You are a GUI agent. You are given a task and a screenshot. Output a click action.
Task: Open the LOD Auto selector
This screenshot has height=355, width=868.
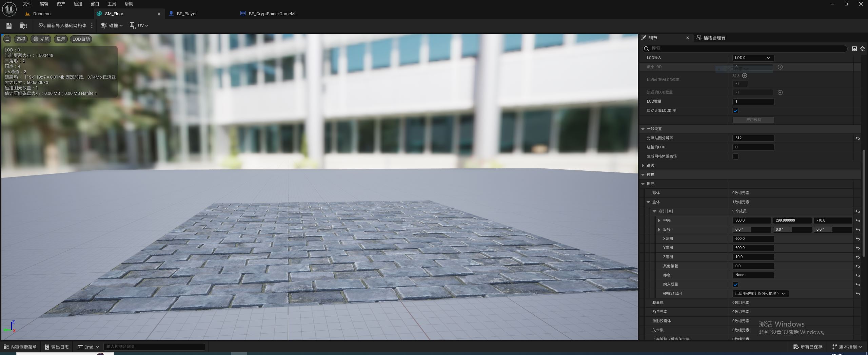click(81, 39)
